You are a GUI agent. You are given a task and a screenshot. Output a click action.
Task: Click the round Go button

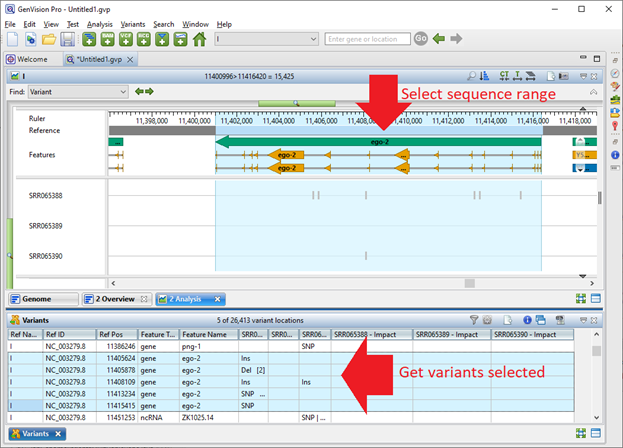point(421,39)
